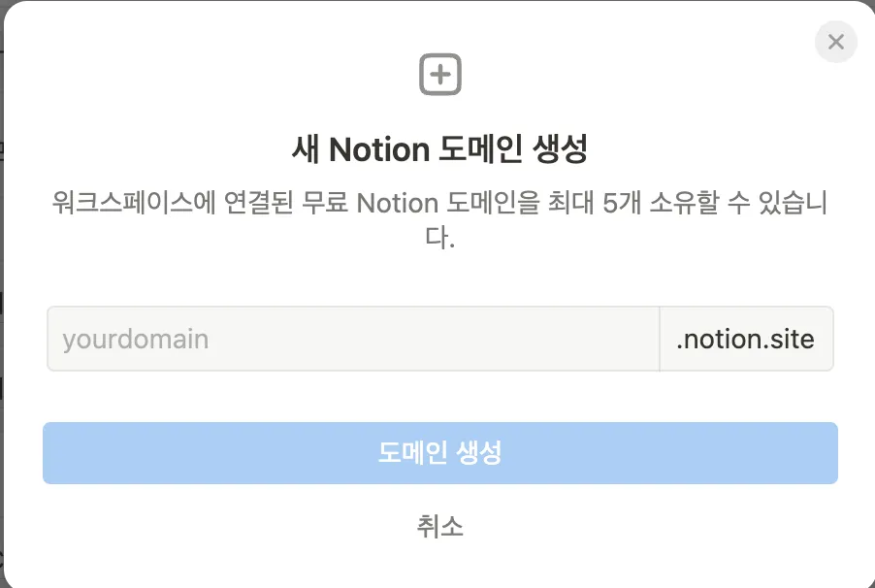The image size is (875, 588).
Task: Click the yourdomain text field
Action: [x=353, y=339]
